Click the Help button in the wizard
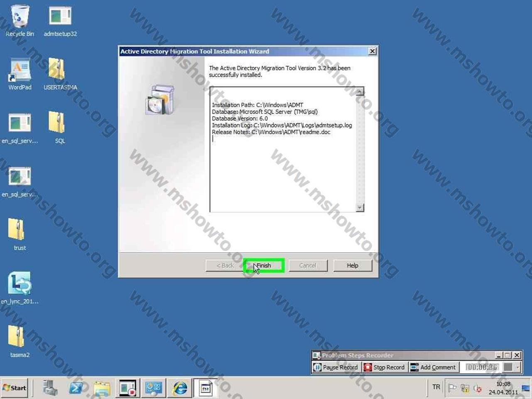This screenshot has height=399, width=532. click(x=353, y=266)
